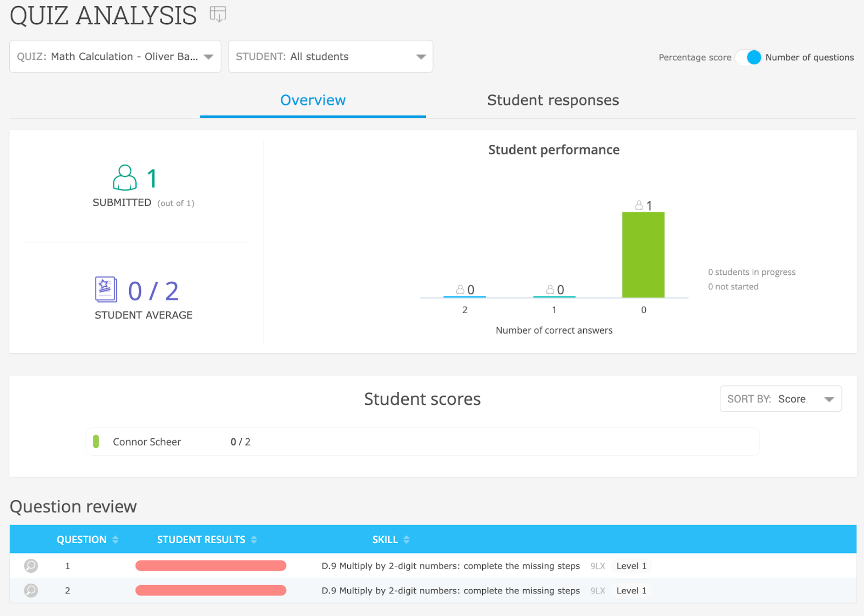864x616 pixels.
Task: Click the export icon beside QUIZ ANALYSIS title
Action: point(218,15)
